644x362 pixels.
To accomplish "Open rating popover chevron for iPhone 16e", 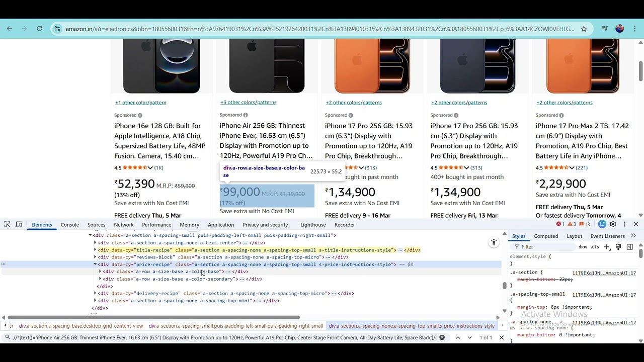I will (150, 168).
